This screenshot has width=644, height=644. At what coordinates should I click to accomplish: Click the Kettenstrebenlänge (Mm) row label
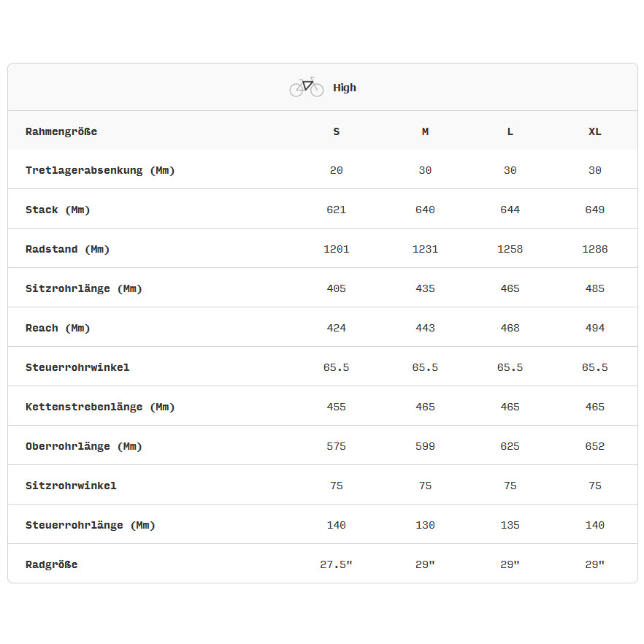pyautogui.click(x=100, y=407)
